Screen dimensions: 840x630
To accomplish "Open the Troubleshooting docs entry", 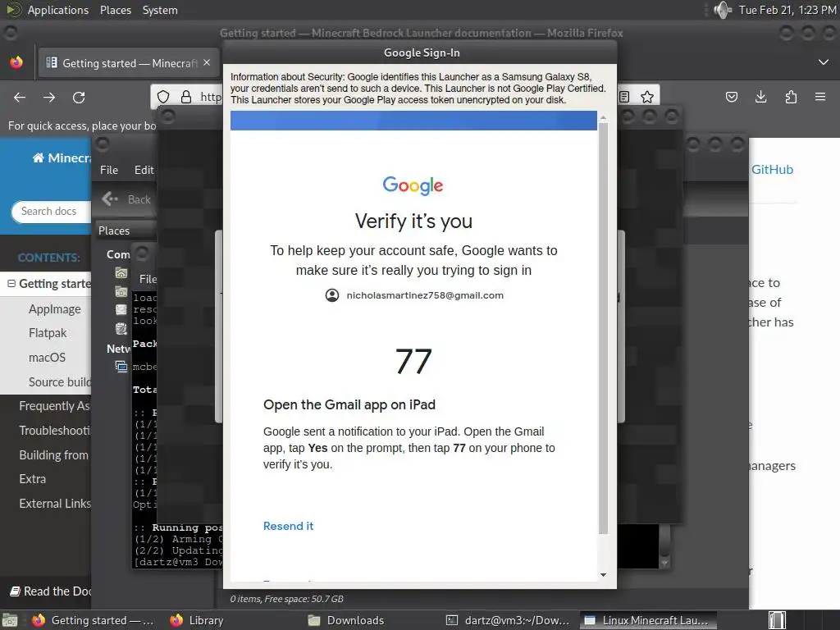I will pyautogui.click(x=55, y=430).
